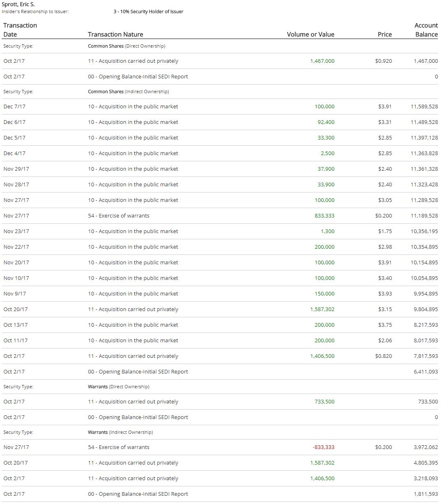Click the price "$1.75"
Viewport: 442px width, 504px height.
coord(385,231)
